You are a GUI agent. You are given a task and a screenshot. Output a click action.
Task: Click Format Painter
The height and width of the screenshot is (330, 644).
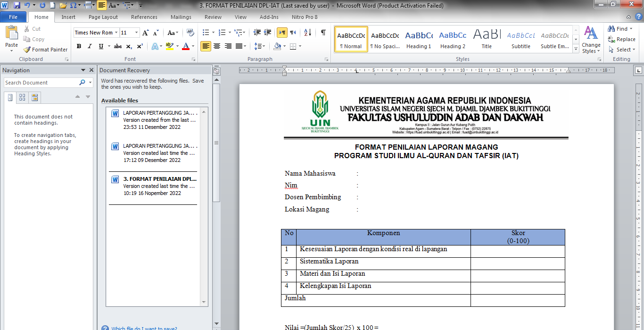point(45,50)
